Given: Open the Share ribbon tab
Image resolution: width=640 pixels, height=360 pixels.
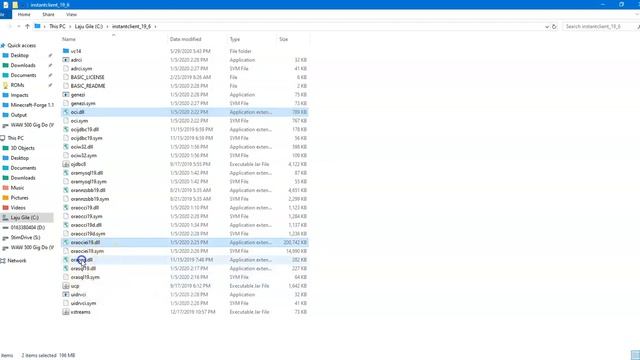Looking at the screenshot, I should click(48, 14).
